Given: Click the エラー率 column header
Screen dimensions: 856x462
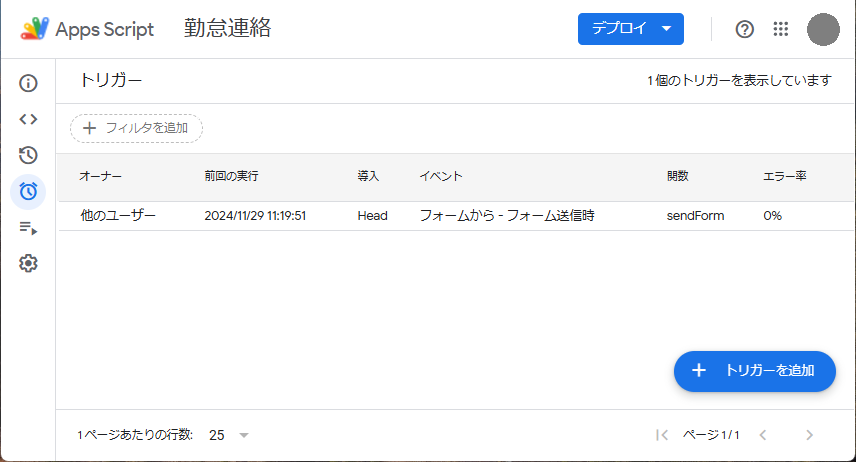Looking at the screenshot, I should 784,176.
